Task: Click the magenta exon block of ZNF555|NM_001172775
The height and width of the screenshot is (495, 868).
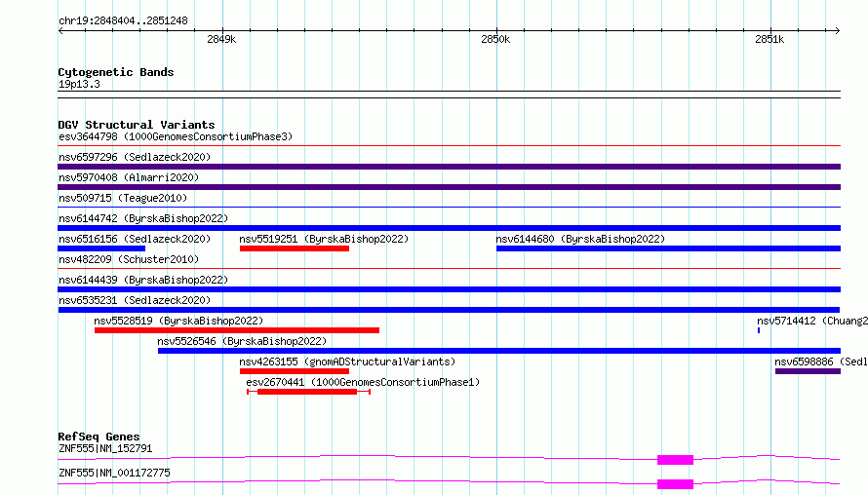Action: point(675,484)
